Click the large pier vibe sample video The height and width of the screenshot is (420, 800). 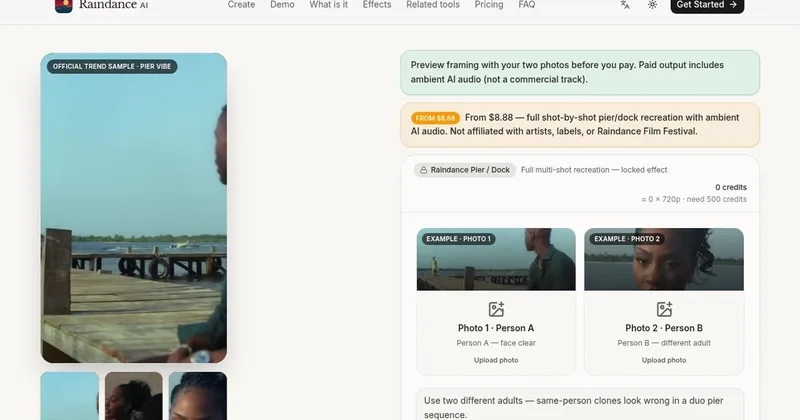(x=134, y=208)
